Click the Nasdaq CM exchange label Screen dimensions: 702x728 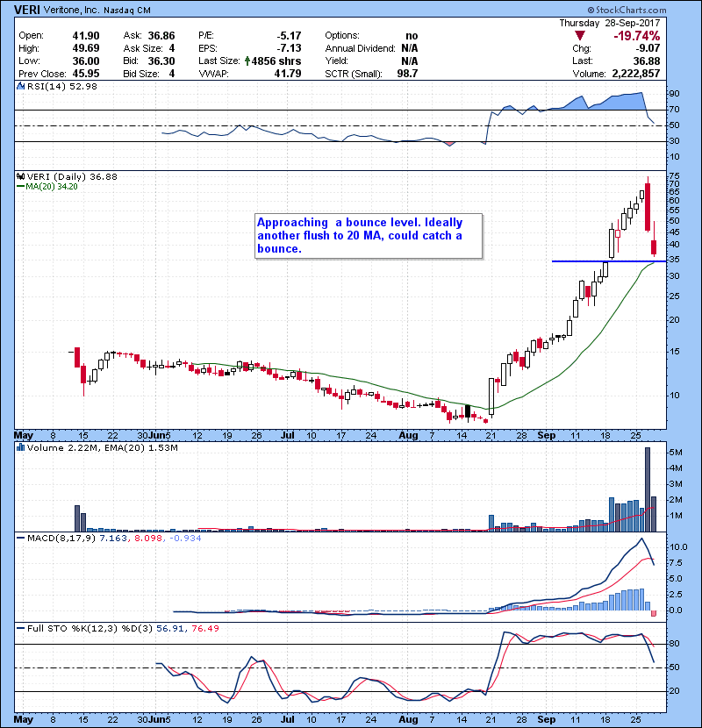click(x=127, y=11)
